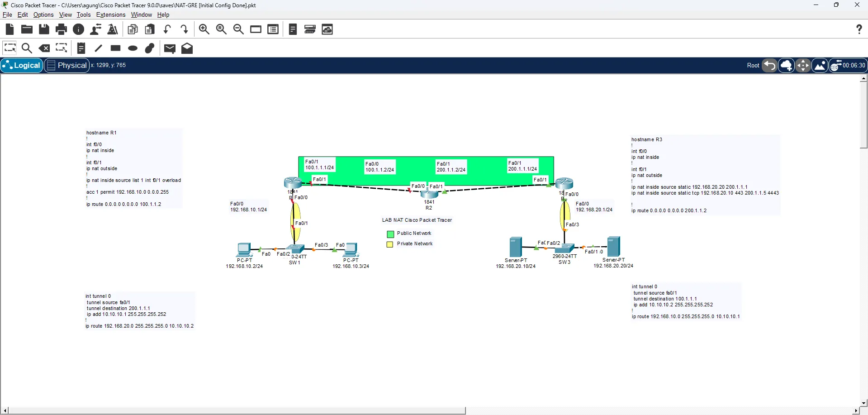Open the View menu

coord(66,15)
